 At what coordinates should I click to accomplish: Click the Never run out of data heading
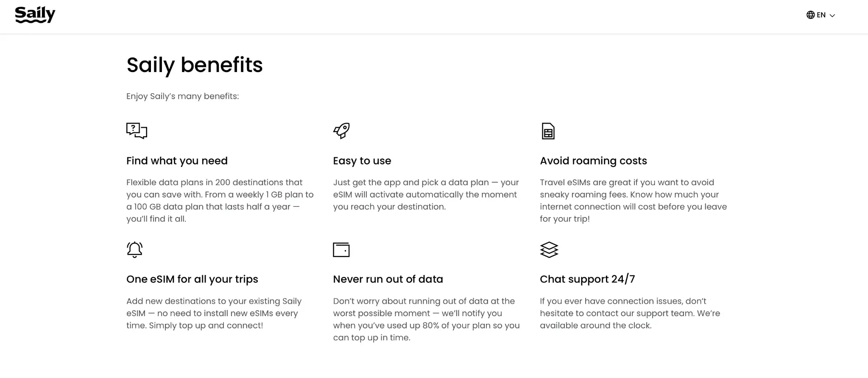(388, 279)
